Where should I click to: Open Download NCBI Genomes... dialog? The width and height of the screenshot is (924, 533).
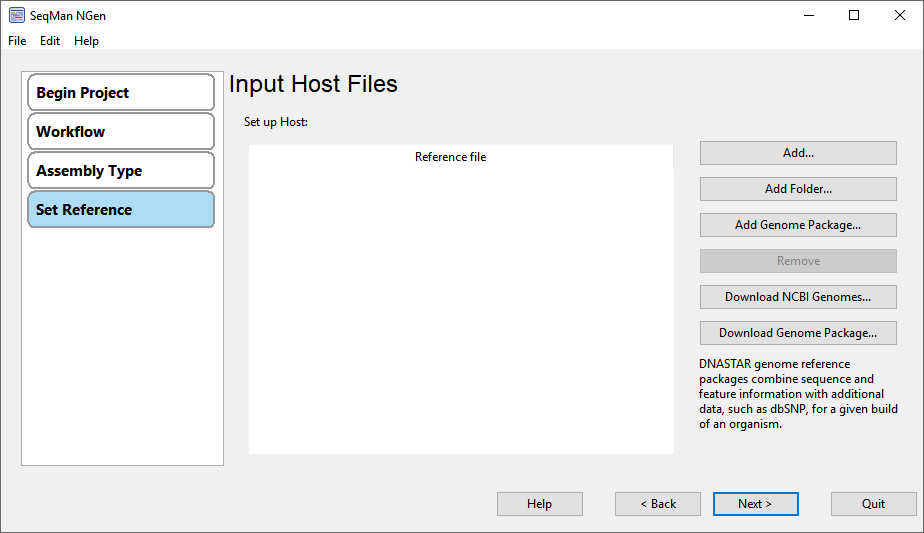tap(798, 297)
